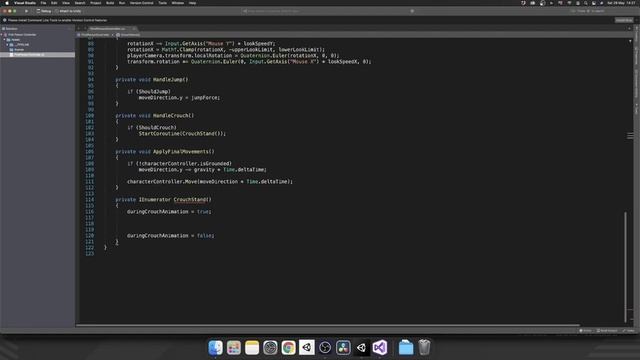
Task: Click 'HandleJump' method name in code
Action: [169, 80]
